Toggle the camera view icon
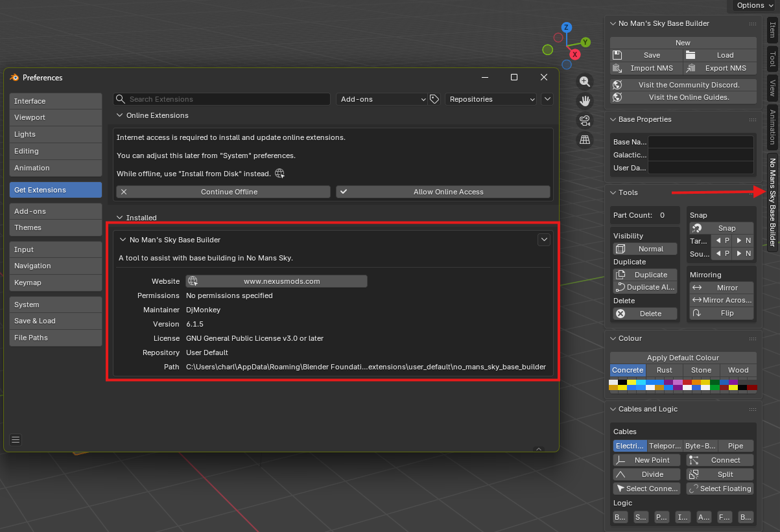The image size is (780, 532). tap(585, 121)
